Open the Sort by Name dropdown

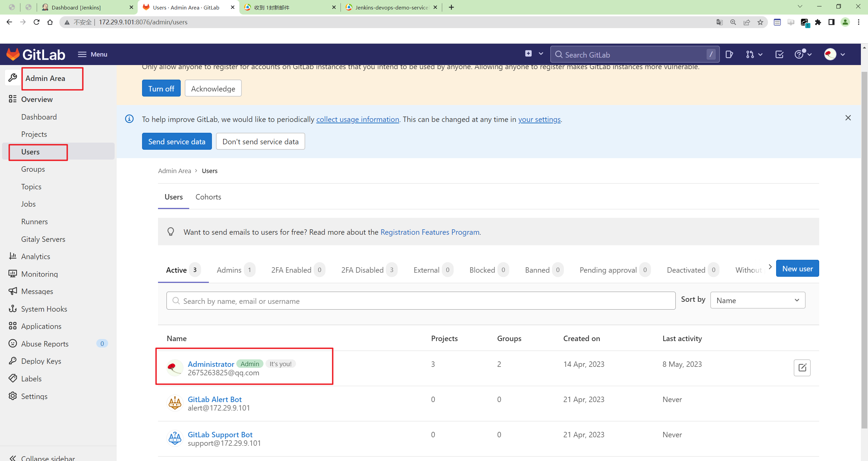(758, 300)
